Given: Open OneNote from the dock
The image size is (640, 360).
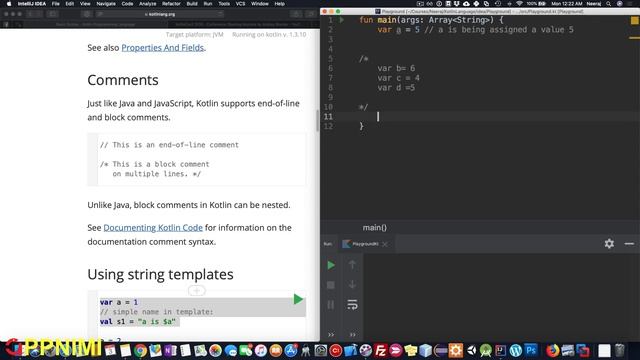Looking at the screenshot, I should tap(170, 350).
